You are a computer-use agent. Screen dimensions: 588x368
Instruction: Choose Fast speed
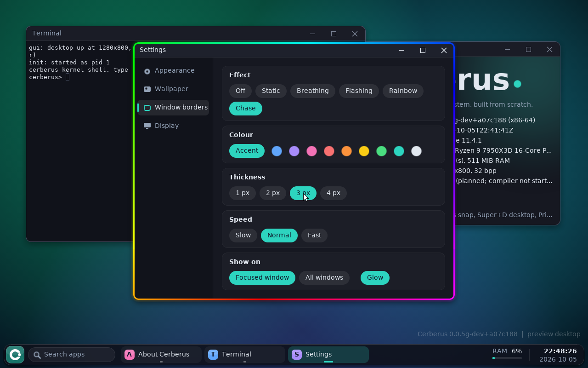point(315,235)
